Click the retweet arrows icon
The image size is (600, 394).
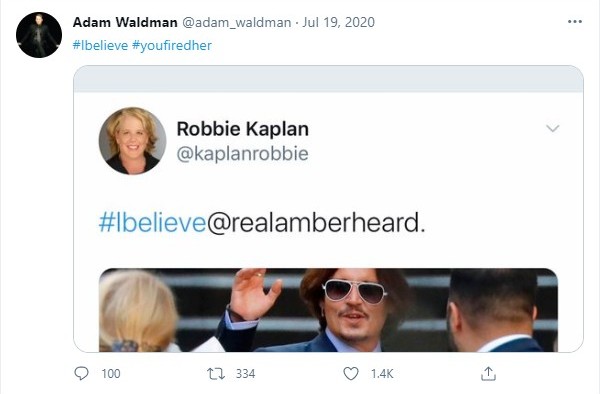(216, 374)
